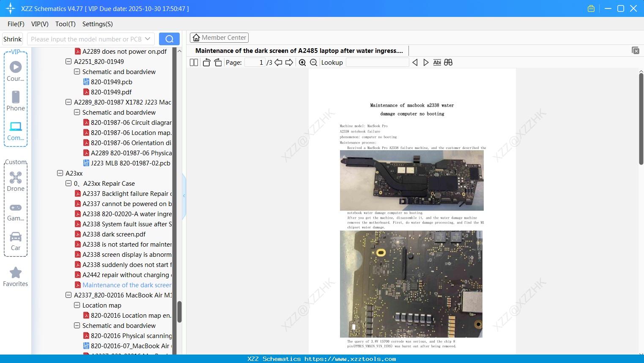This screenshot has width=644, height=363.
Task: Select the Maintenance of the dark screen tab
Action: (x=299, y=51)
